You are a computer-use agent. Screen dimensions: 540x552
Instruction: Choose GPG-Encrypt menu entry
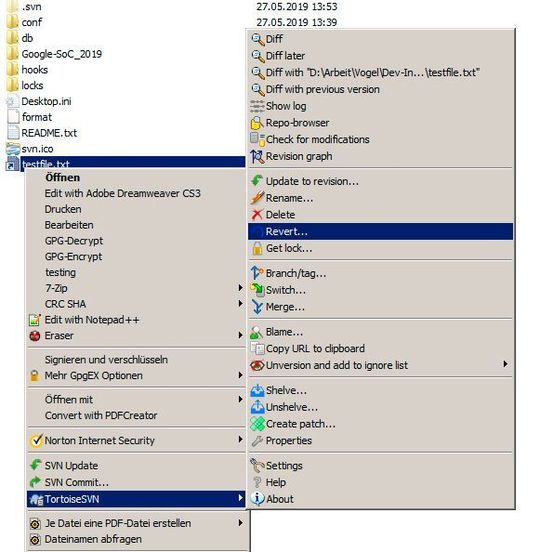coord(136,257)
